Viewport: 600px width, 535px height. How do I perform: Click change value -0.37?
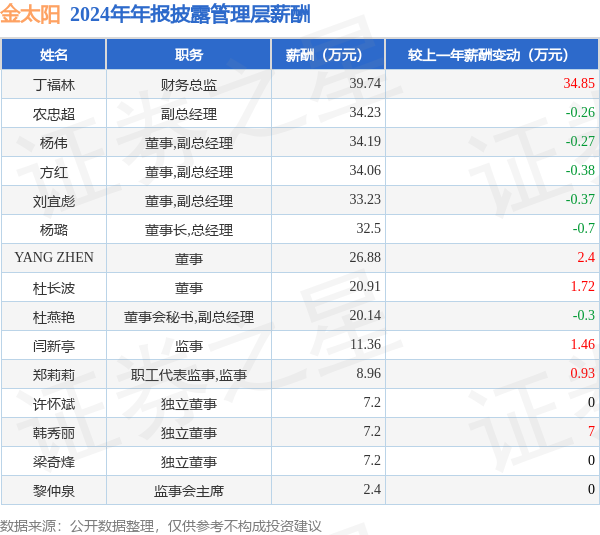point(580,199)
